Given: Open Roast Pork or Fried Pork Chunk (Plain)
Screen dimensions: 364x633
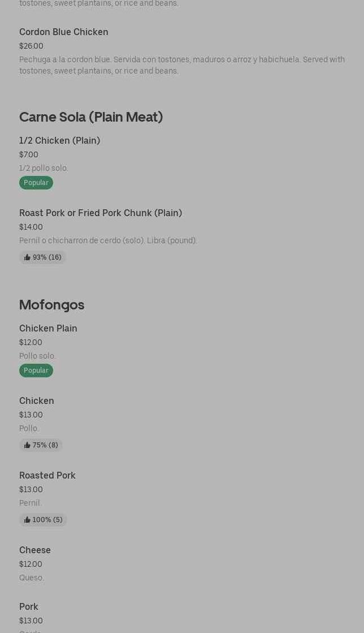Looking at the screenshot, I should tap(101, 213).
